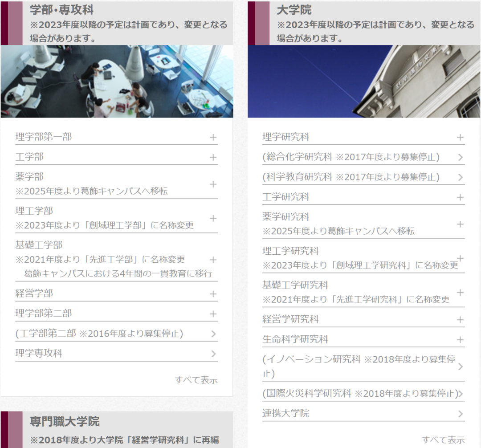Viewport: 481px width, 448px height.
Task: Click the night-sky building photo
Action: [364, 81]
